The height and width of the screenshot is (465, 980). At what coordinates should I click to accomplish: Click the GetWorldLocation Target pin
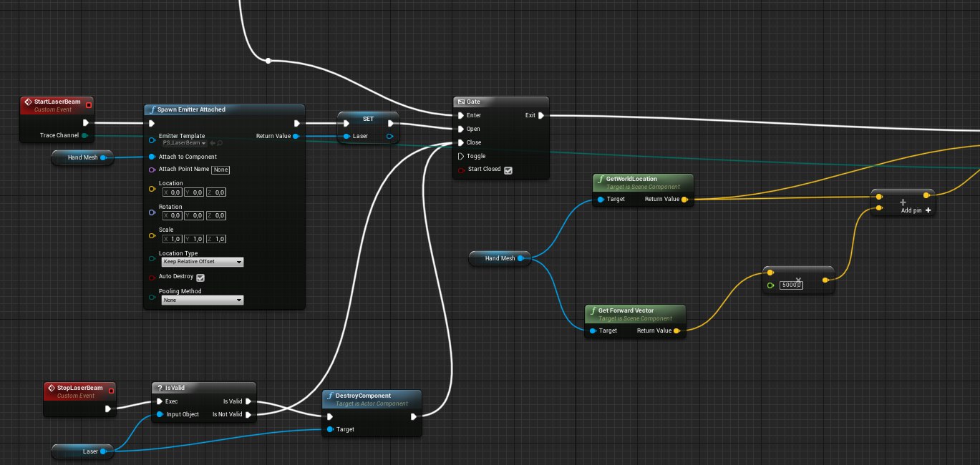tap(601, 200)
